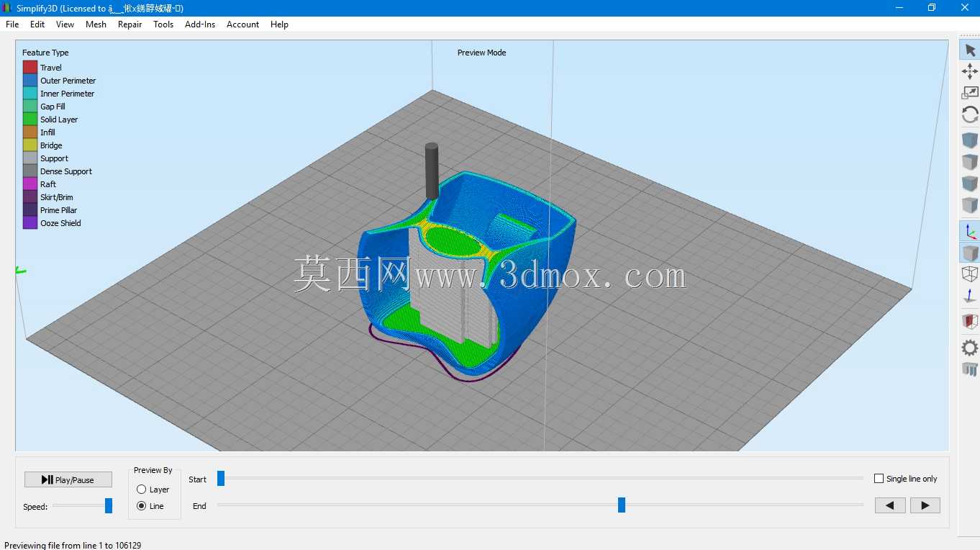980x550 pixels.
Task: Click the gray toolhead cylinder in preview
Action: click(432, 171)
